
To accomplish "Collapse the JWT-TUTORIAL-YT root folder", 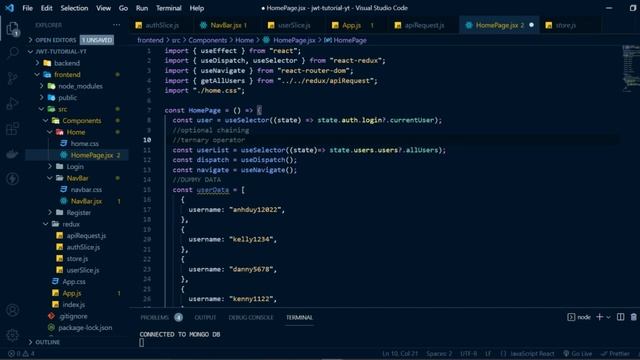I will tap(61, 51).
